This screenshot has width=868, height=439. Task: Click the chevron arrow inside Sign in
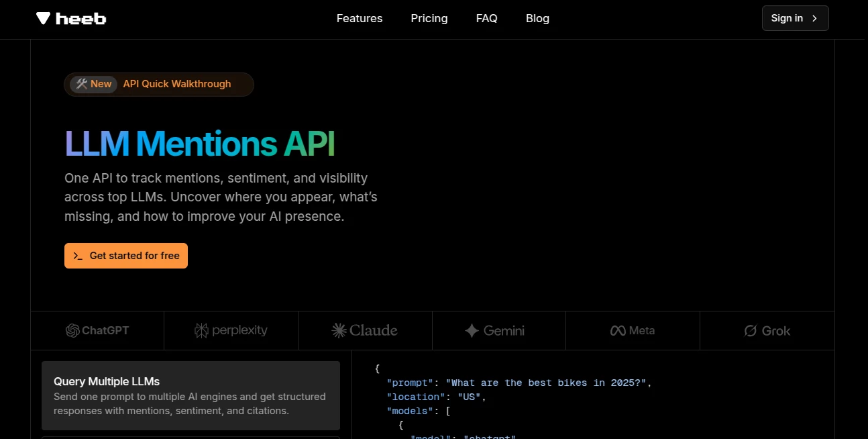coord(814,18)
